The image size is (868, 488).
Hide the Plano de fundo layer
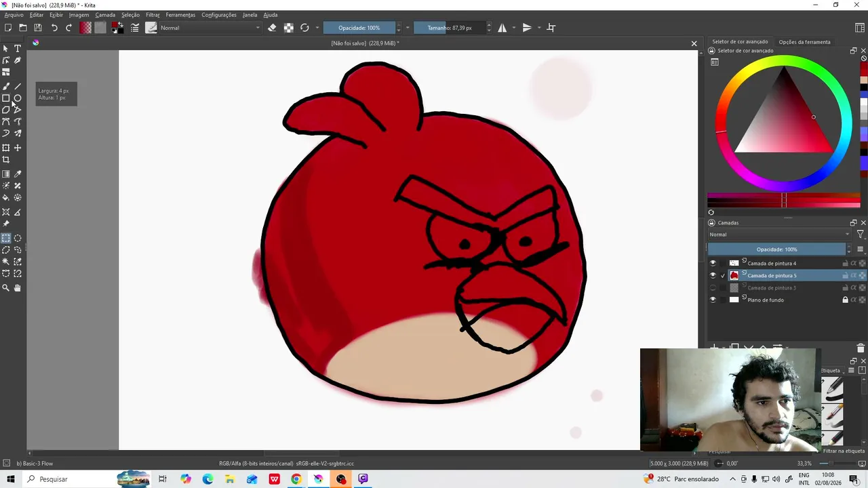pos(712,300)
